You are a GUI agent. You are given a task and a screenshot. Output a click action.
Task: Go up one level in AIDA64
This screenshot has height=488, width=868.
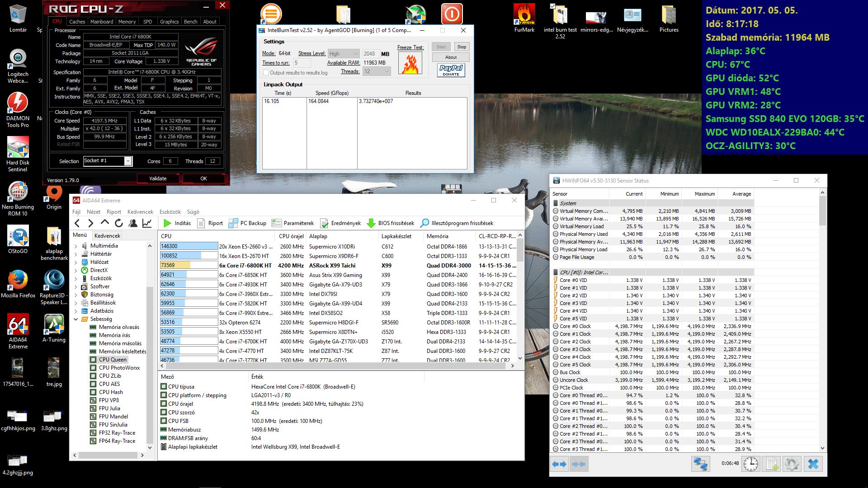click(104, 223)
